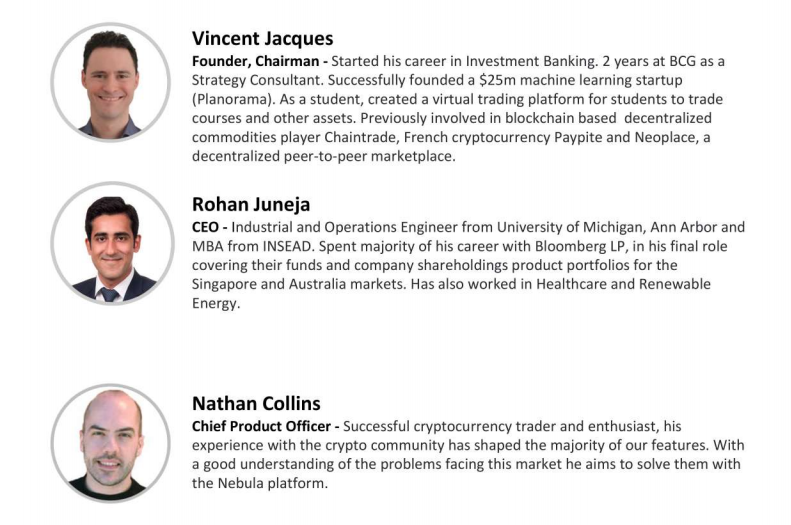Click Vincent Jacques' profile photo
This screenshot has width=791, height=525.
tap(110, 83)
